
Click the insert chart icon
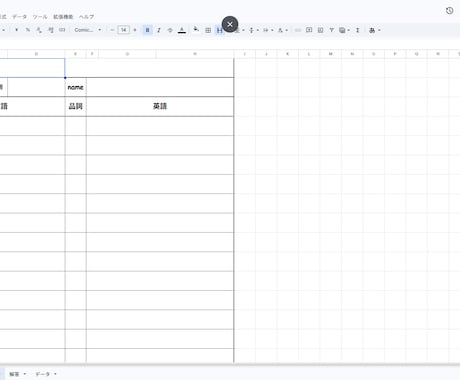pos(320,30)
